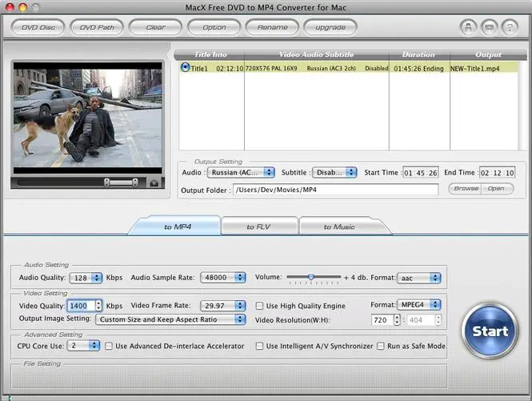Enable Use High Quality Engine checkbox

pyautogui.click(x=259, y=306)
